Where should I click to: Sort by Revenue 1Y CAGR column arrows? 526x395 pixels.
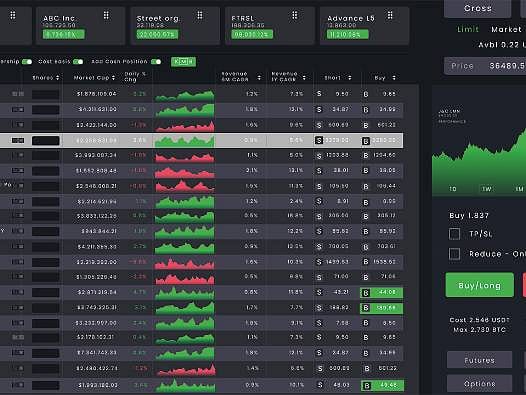[304, 78]
